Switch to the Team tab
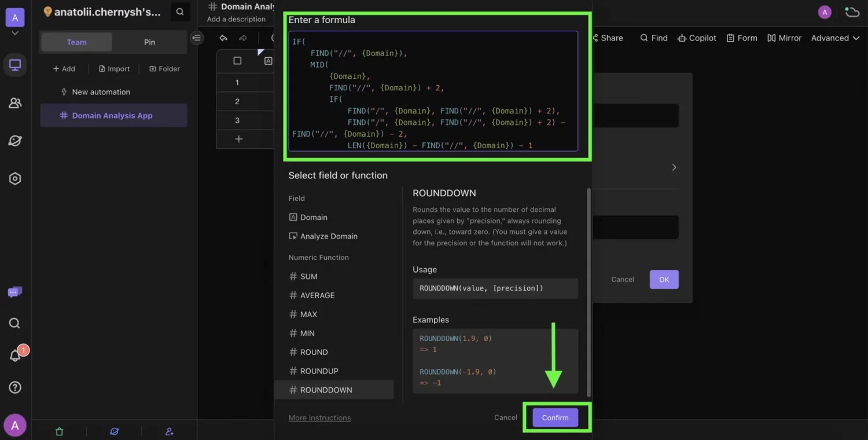 tap(76, 42)
